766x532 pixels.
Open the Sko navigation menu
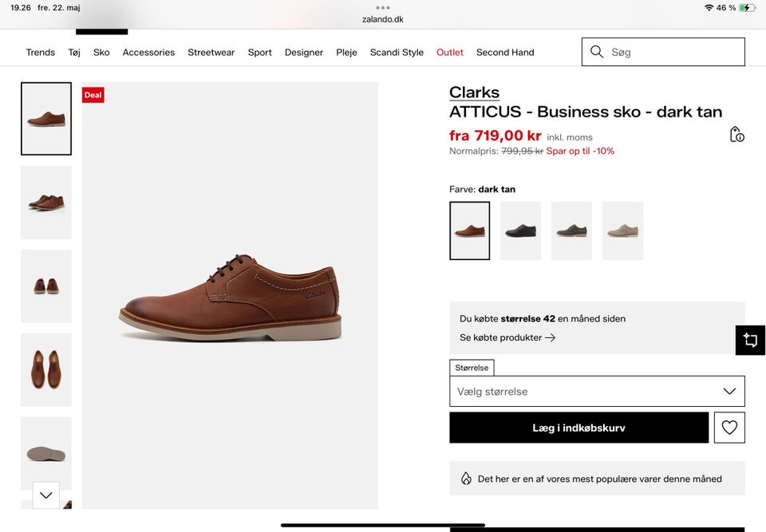pyautogui.click(x=101, y=53)
